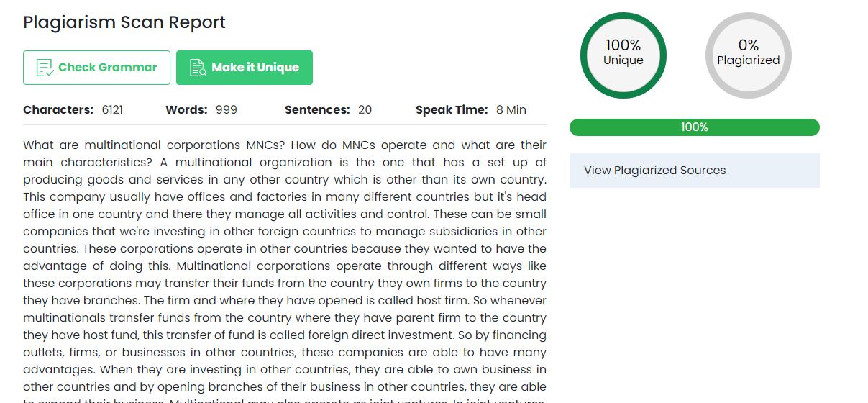Click the Words count 999
The width and height of the screenshot is (868, 403).
coord(226,110)
